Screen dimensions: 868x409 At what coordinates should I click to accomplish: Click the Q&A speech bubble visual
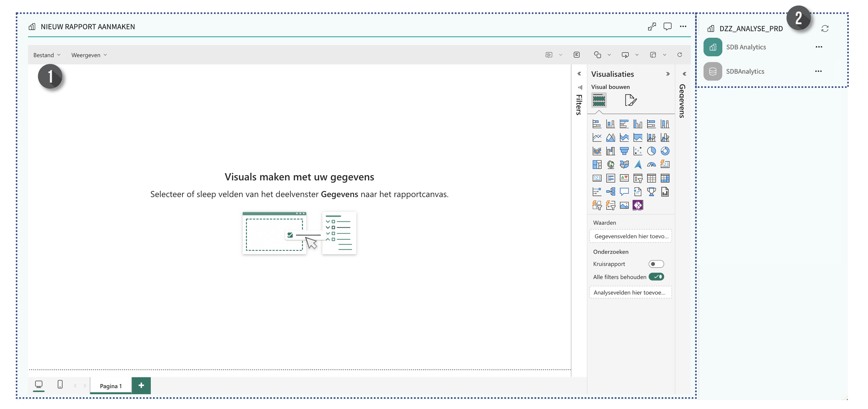tap(624, 192)
